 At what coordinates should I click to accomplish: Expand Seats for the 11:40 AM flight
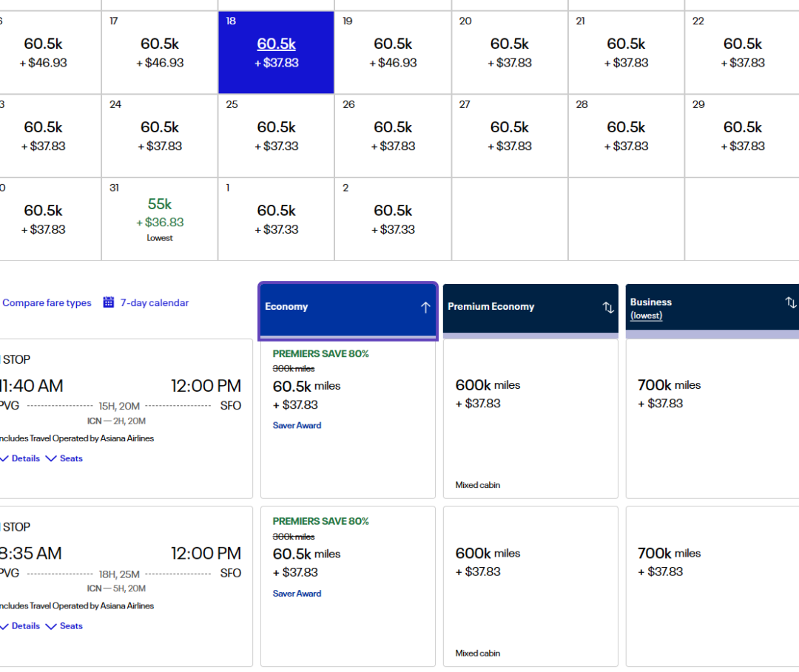64,458
